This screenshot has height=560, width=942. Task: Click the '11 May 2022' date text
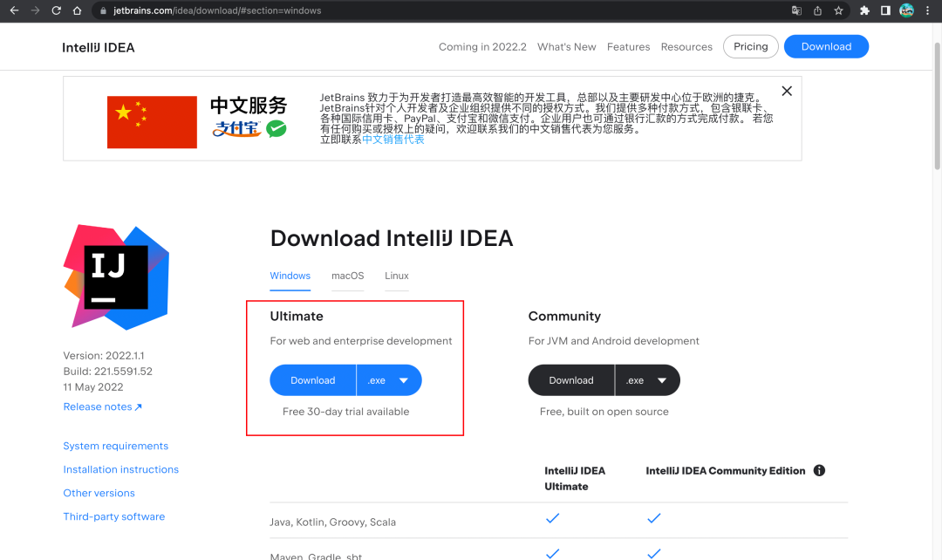tap(93, 387)
